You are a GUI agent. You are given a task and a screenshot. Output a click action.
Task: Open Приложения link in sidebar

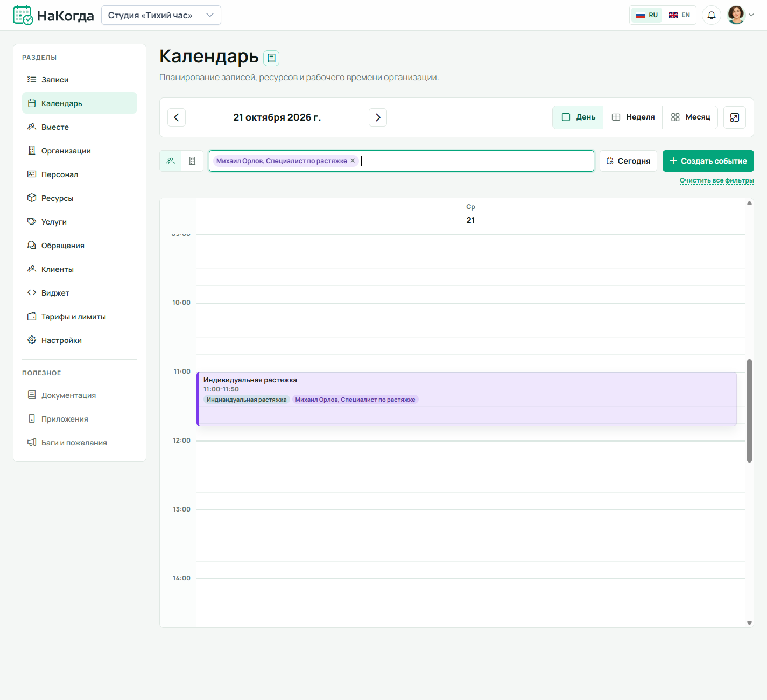click(80, 418)
